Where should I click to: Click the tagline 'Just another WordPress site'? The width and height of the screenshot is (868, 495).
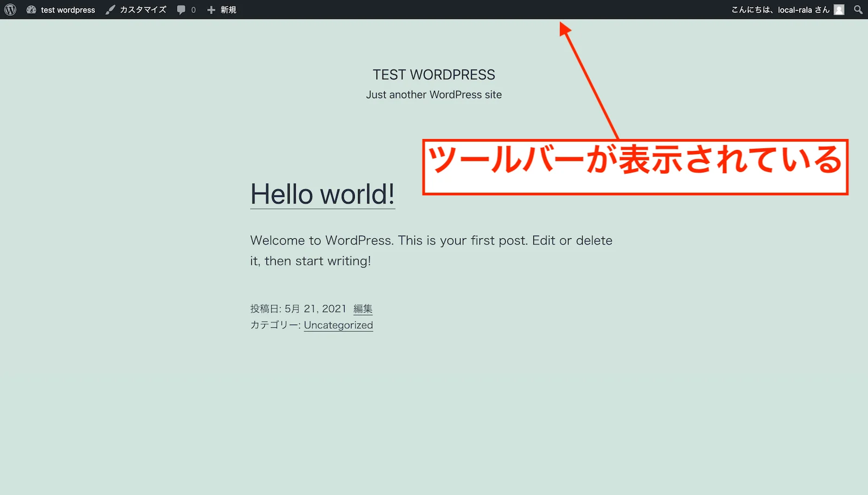click(434, 94)
